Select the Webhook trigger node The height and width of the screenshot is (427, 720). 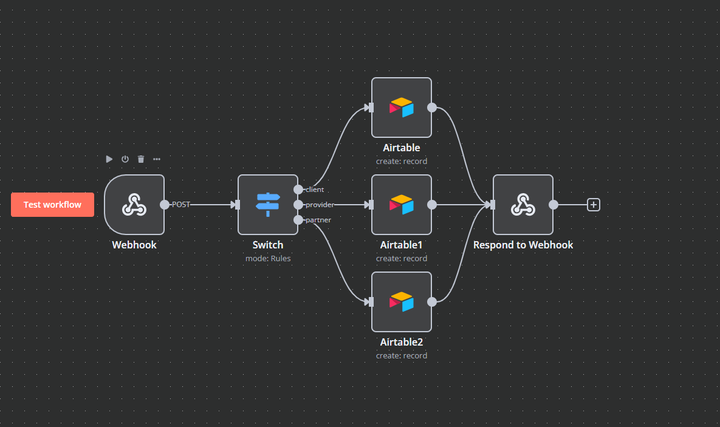pos(134,205)
